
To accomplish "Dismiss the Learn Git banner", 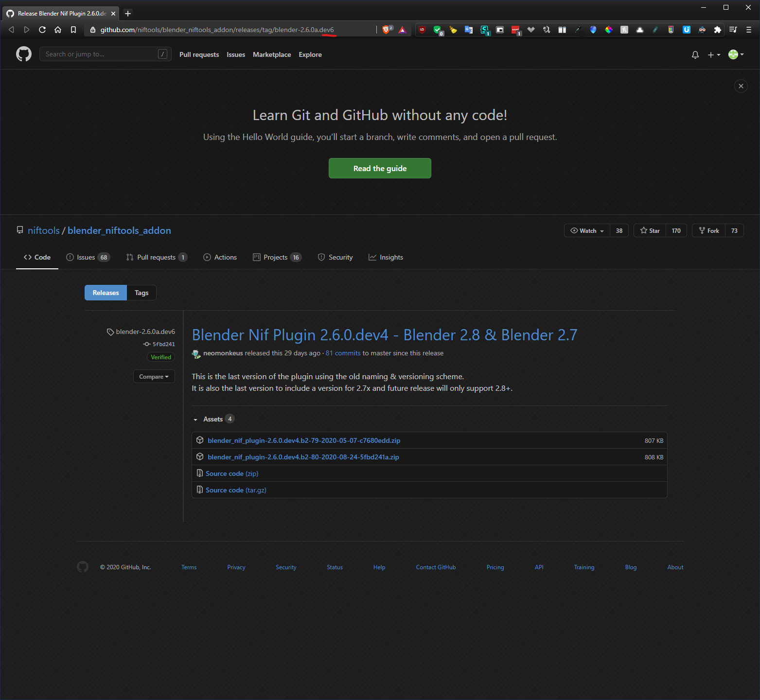I will pos(741,86).
